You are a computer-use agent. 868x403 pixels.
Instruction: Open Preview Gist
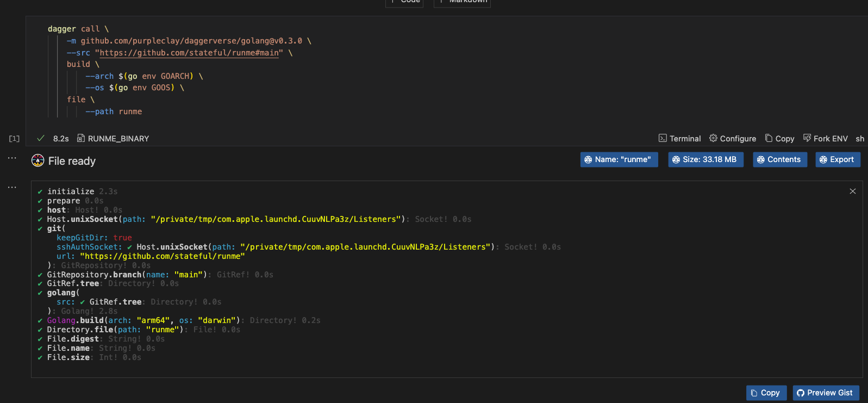click(826, 393)
